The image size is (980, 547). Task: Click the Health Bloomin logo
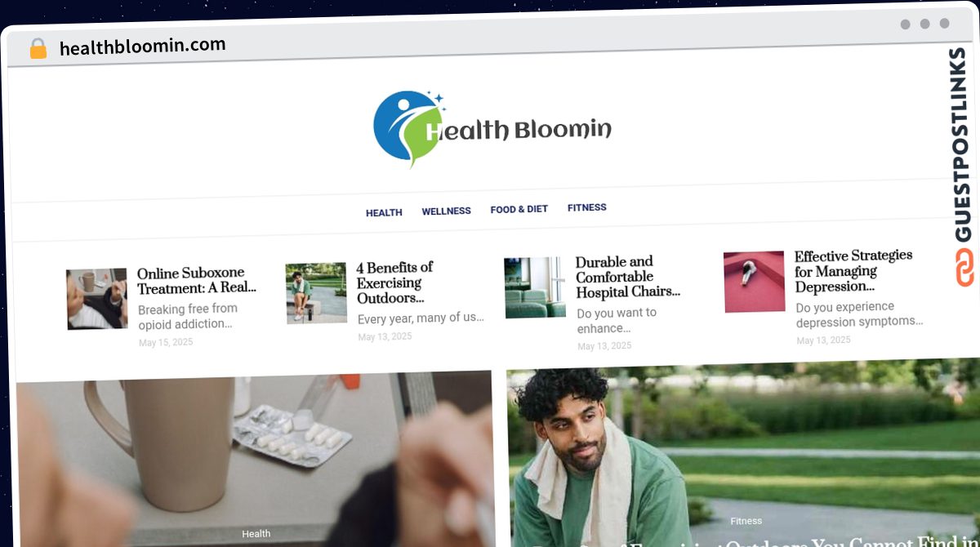coord(492,128)
